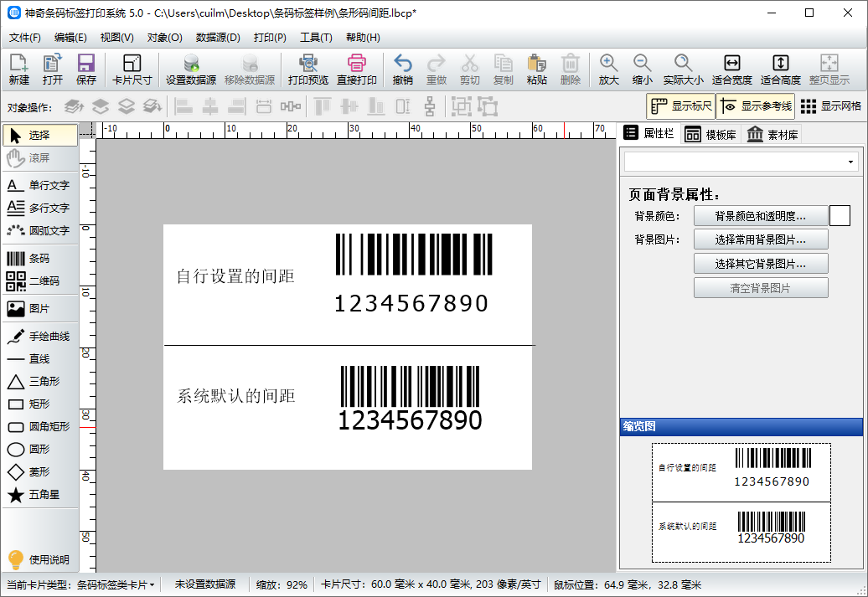This screenshot has width=868, height=597.
Task: Click the 鼠标位置 status bar readout
Action: click(x=628, y=584)
